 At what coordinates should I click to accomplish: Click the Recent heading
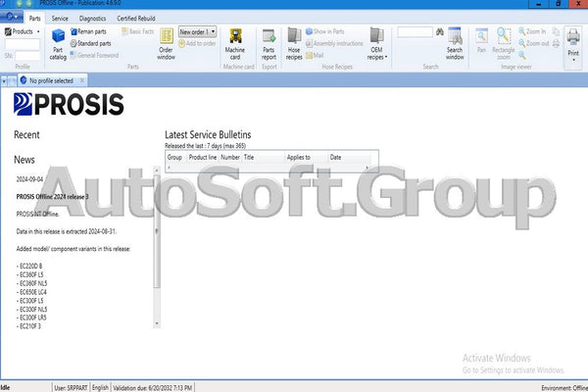[26, 134]
